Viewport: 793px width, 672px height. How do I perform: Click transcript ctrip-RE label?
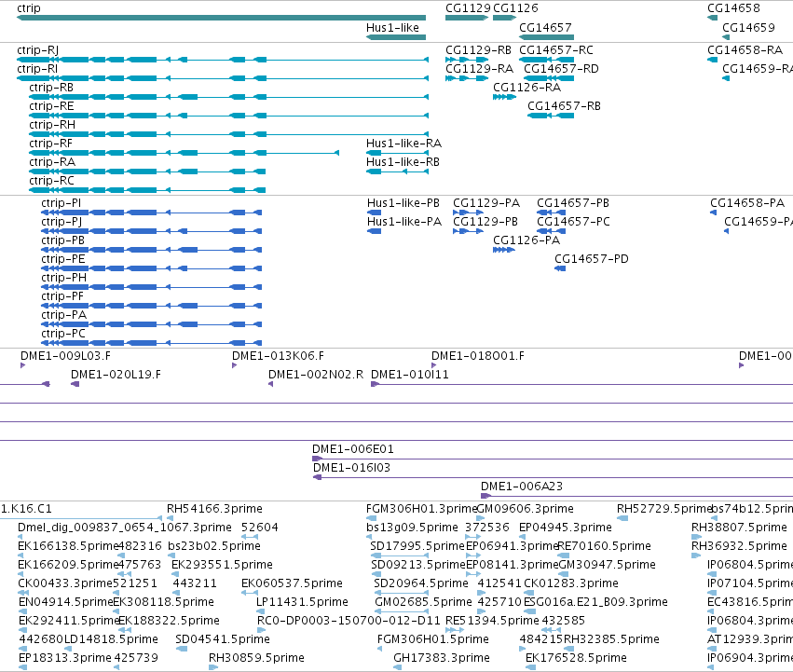tap(51, 106)
